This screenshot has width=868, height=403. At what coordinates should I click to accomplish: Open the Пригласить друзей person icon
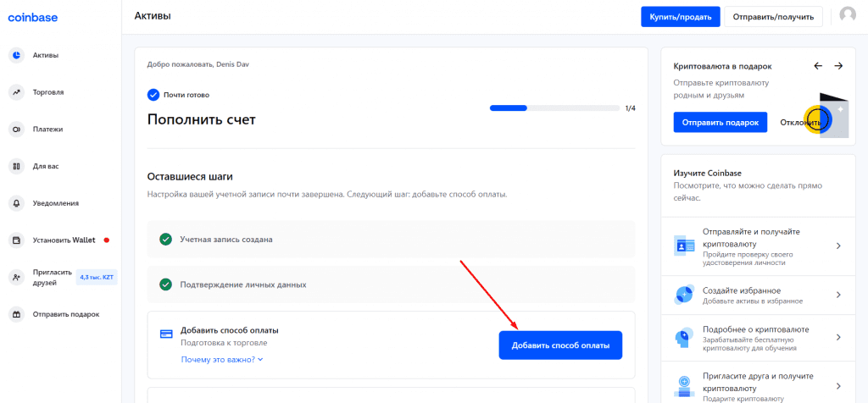(17, 277)
